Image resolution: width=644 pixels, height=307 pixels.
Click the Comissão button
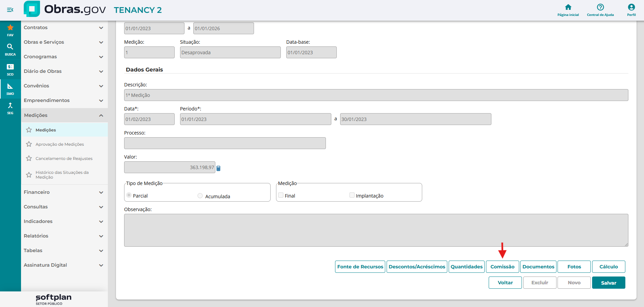502,267
